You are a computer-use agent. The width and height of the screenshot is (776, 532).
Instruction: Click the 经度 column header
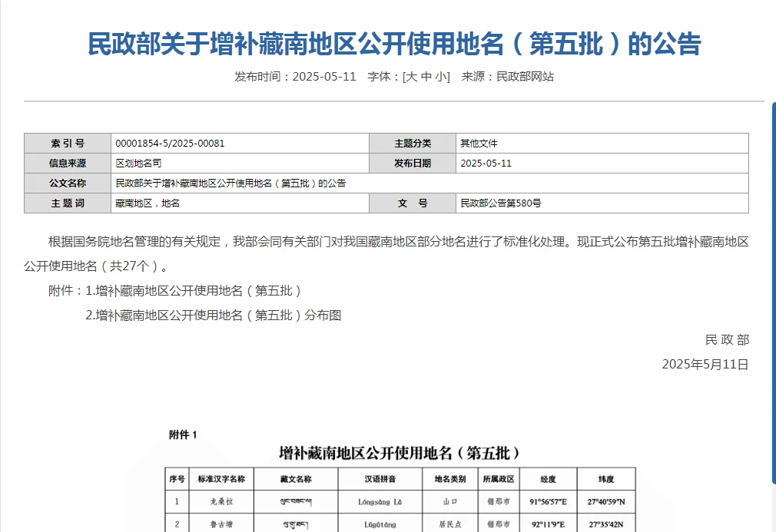click(x=549, y=478)
